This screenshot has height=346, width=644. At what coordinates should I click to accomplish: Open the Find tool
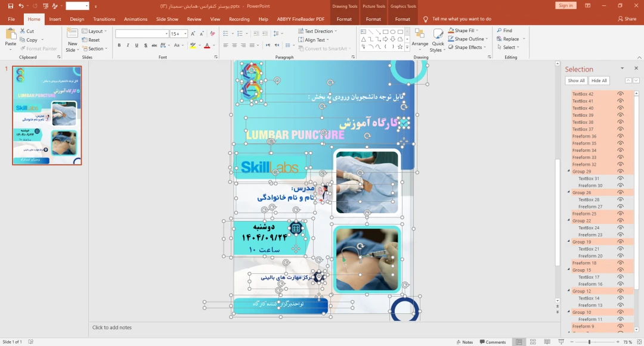[504, 30]
